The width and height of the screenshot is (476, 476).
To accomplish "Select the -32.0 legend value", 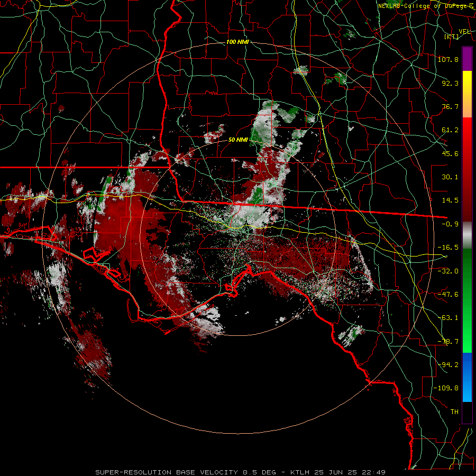I will pyautogui.click(x=448, y=271).
